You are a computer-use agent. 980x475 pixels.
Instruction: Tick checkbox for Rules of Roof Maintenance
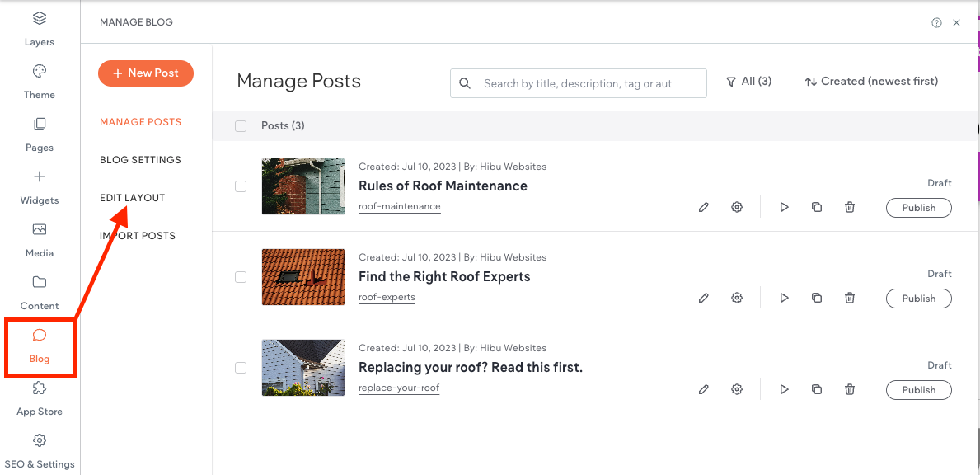click(x=241, y=186)
